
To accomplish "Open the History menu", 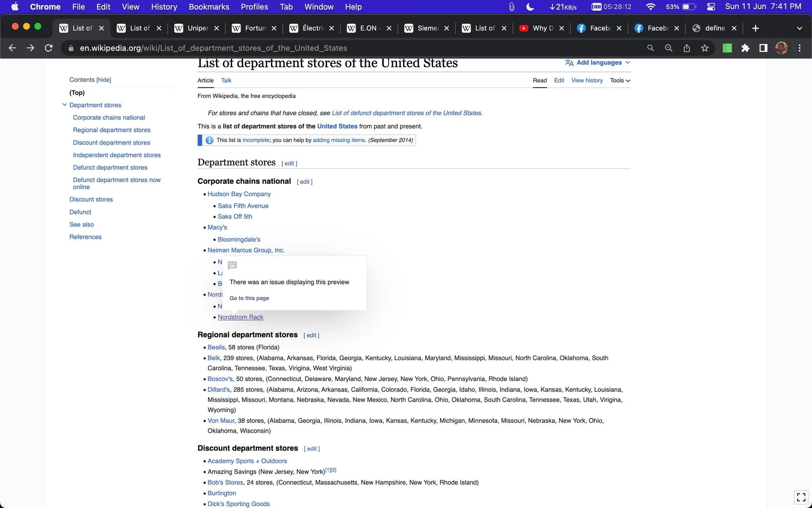I will [x=164, y=7].
